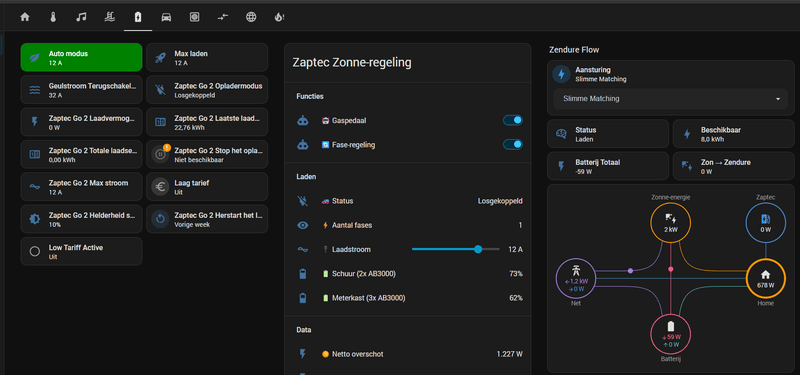800x375 pixels.
Task: Select the globe network tab
Action: coord(251,17)
